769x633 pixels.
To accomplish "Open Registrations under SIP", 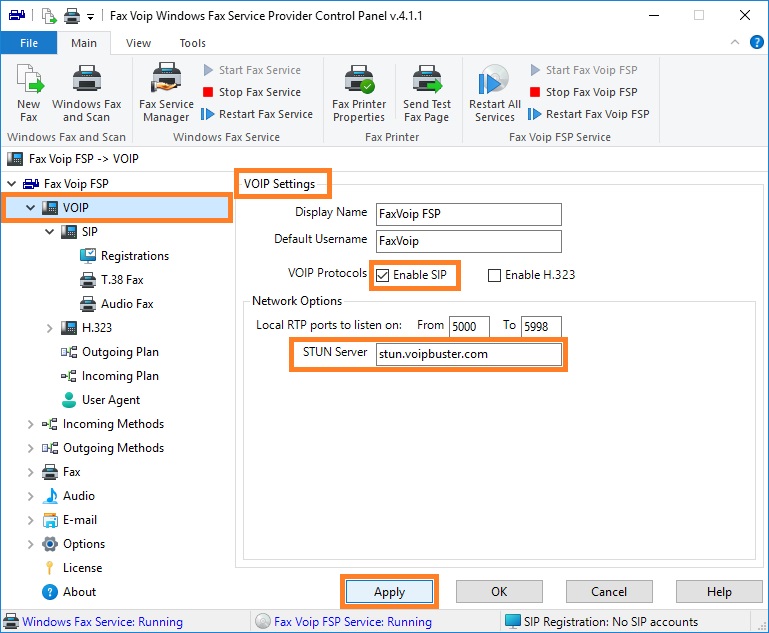I will (x=125, y=256).
